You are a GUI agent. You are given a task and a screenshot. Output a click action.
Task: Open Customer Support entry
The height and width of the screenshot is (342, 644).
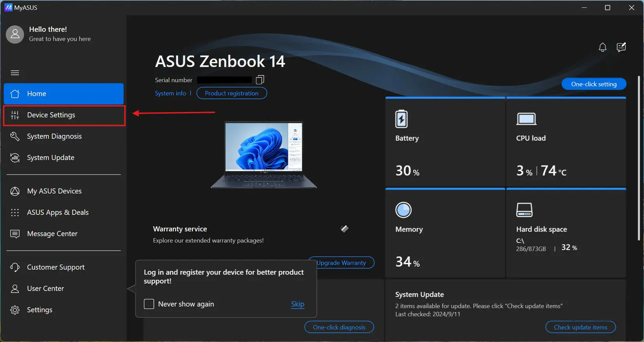64,267
